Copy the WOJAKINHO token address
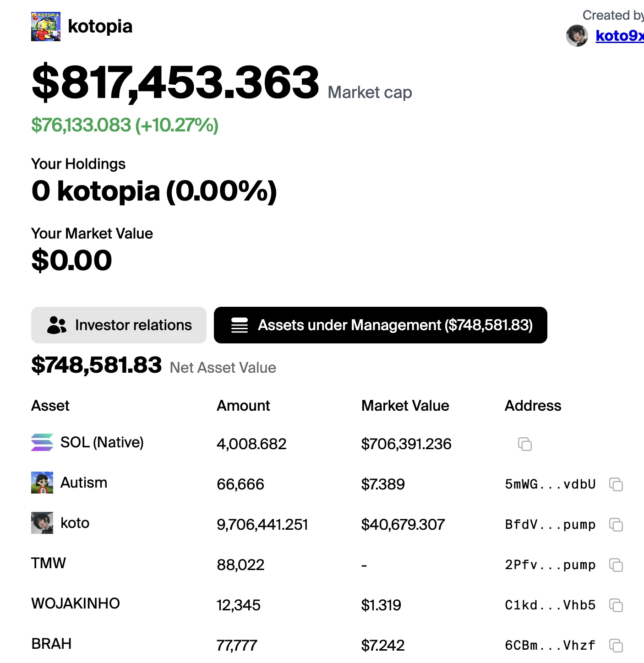The width and height of the screenshot is (644, 663). pyautogui.click(x=616, y=605)
